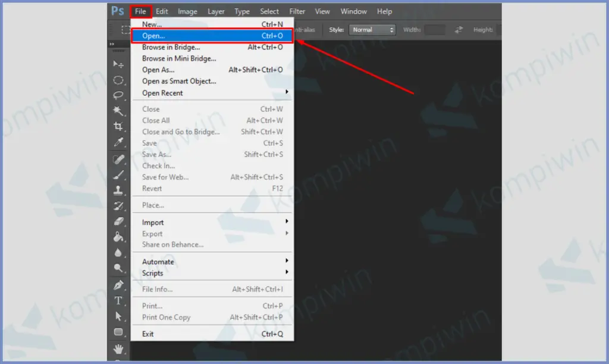This screenshot has height=364, width=609.
Task: Click the Save menu entry with Ctrl+S
Action: point(212,143)
